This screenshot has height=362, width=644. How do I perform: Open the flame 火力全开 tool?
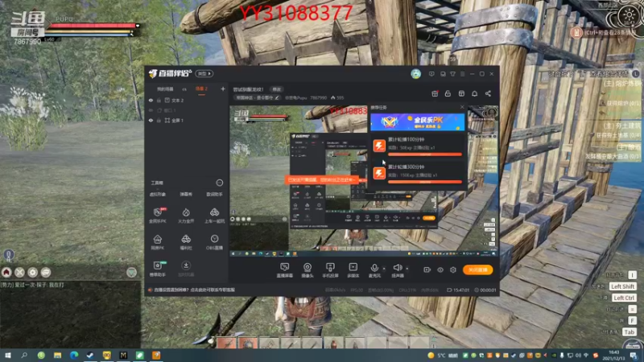tap(186, 215)
